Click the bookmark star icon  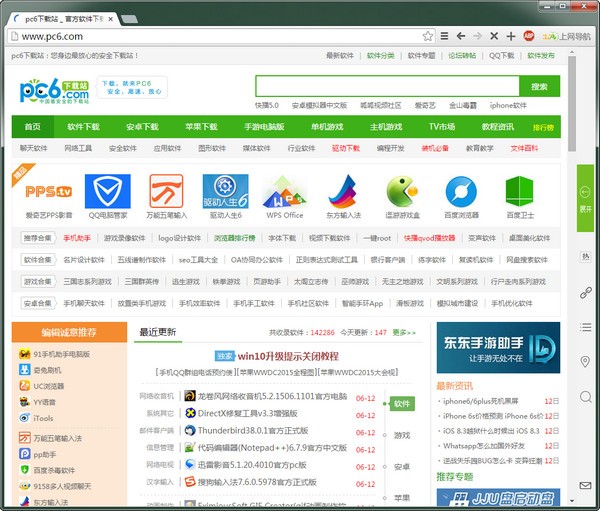pos(427,36)
